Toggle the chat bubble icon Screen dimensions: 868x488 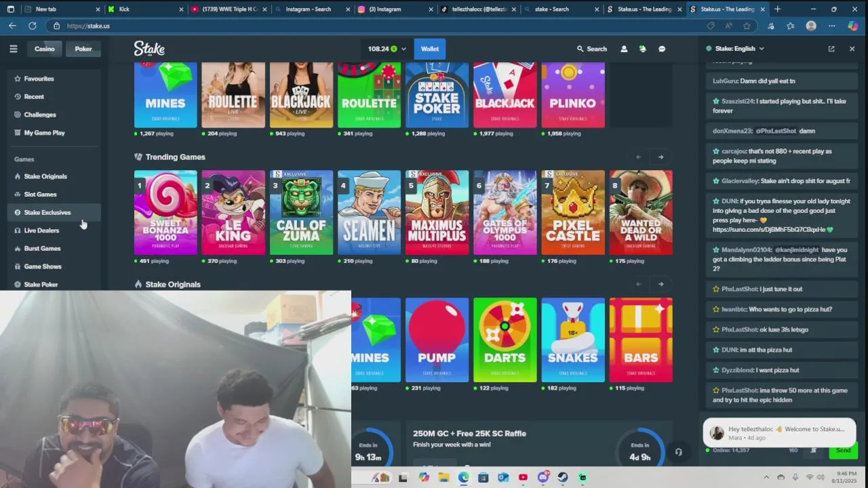(x=662, y=49)
